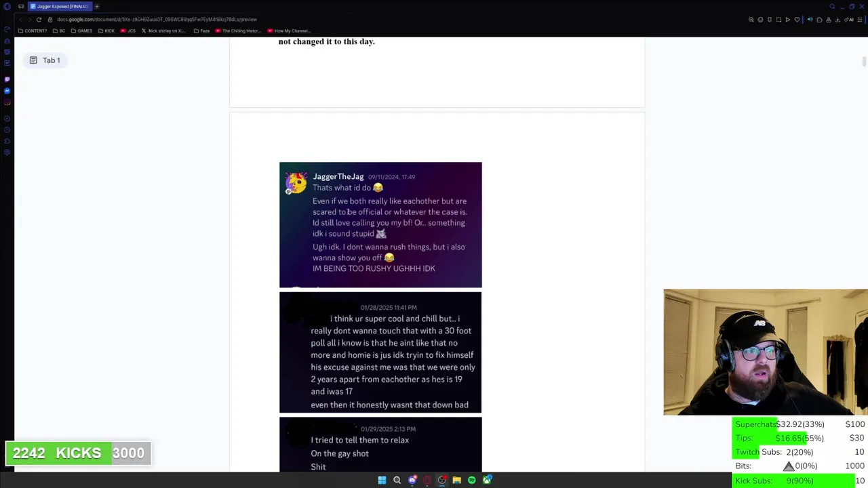Click the address bar lock icon
Image resolution: width=868 pixels, height=488 pixels.
pos(50,20)
